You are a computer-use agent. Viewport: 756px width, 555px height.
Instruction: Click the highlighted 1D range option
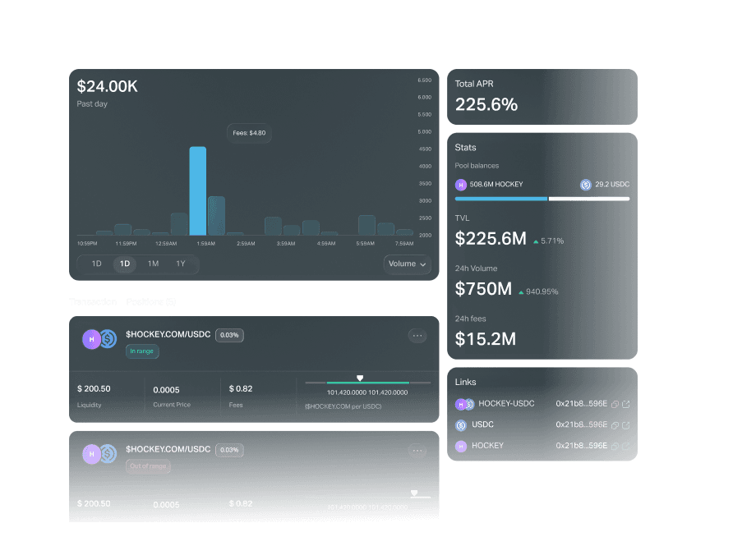click(125, 264)
